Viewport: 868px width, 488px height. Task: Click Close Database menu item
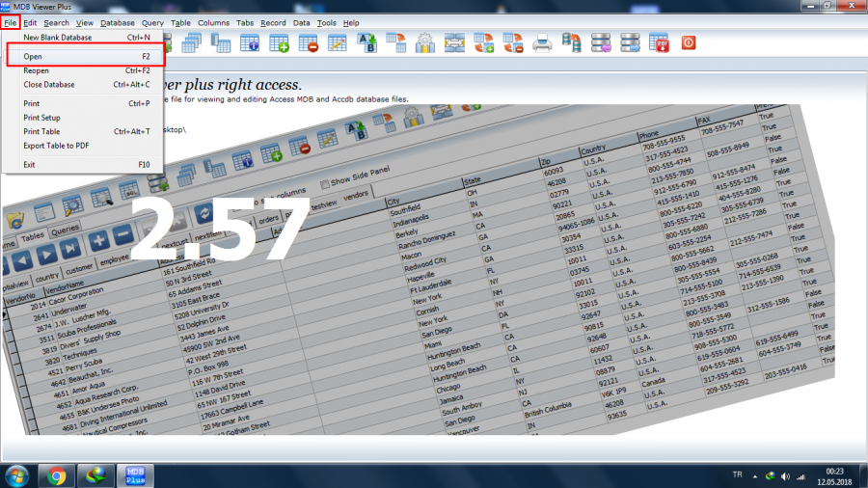click(x=49, y=84)
